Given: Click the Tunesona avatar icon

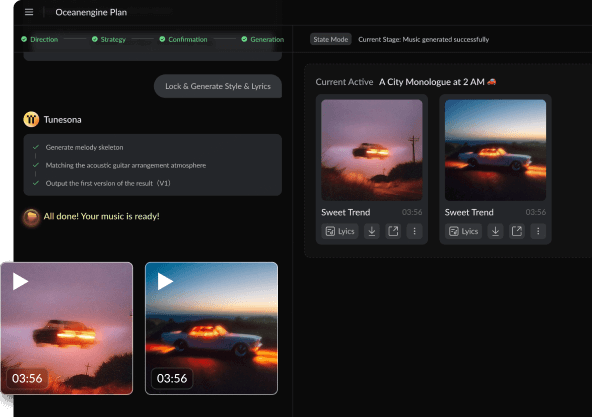Looking at the screenshot, I should [x=31, y=119].
